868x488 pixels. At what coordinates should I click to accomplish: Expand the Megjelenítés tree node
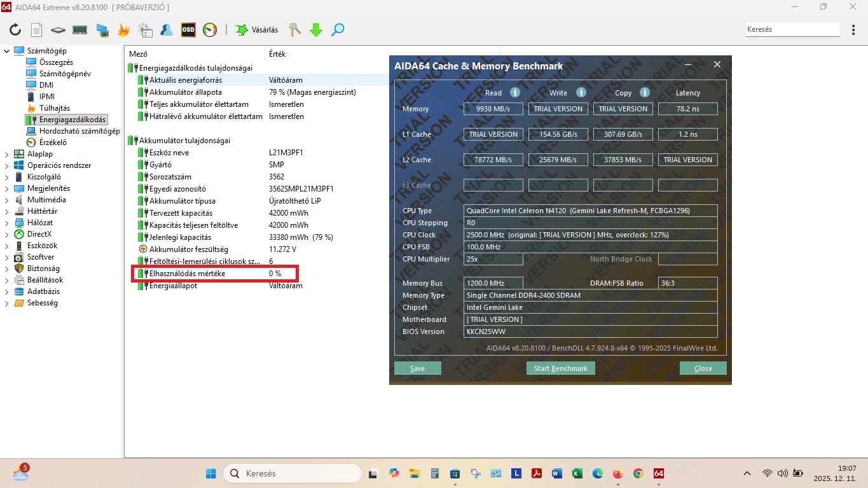(7, 188)
